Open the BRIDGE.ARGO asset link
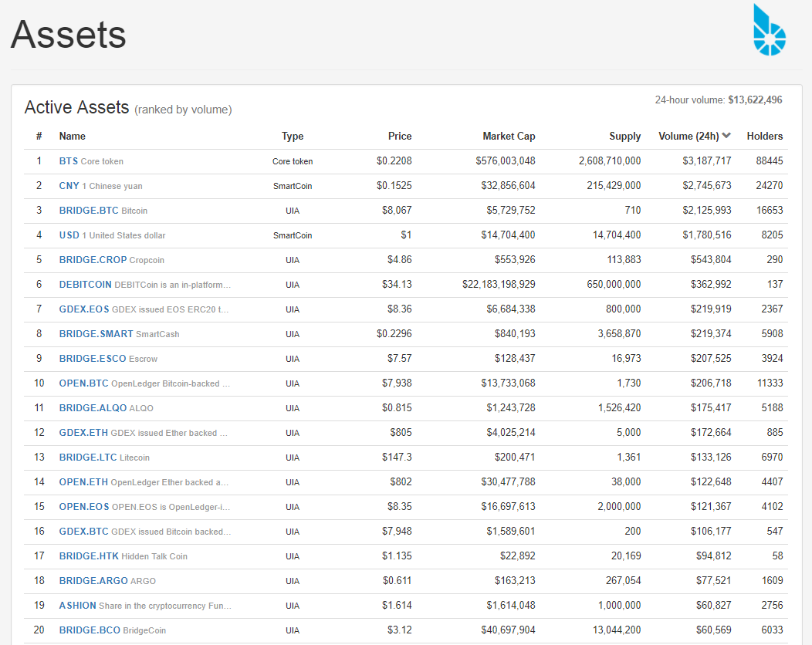 click(x=93, y=581)
